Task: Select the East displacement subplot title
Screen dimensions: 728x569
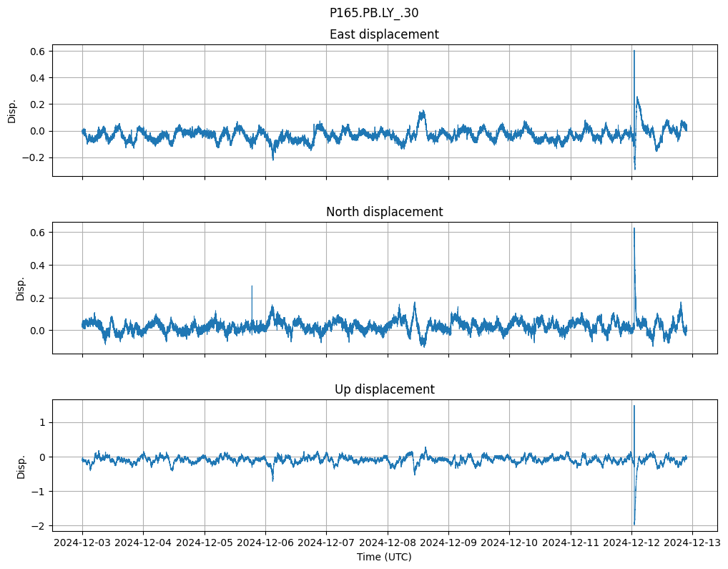Action: click(x=384, y=34)
